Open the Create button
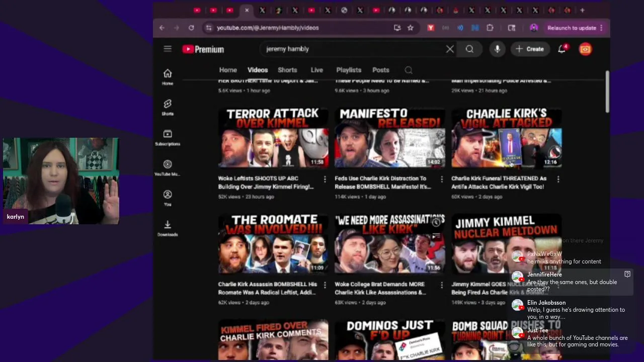The width and height of the screenshot is (644, 362). 530,49
